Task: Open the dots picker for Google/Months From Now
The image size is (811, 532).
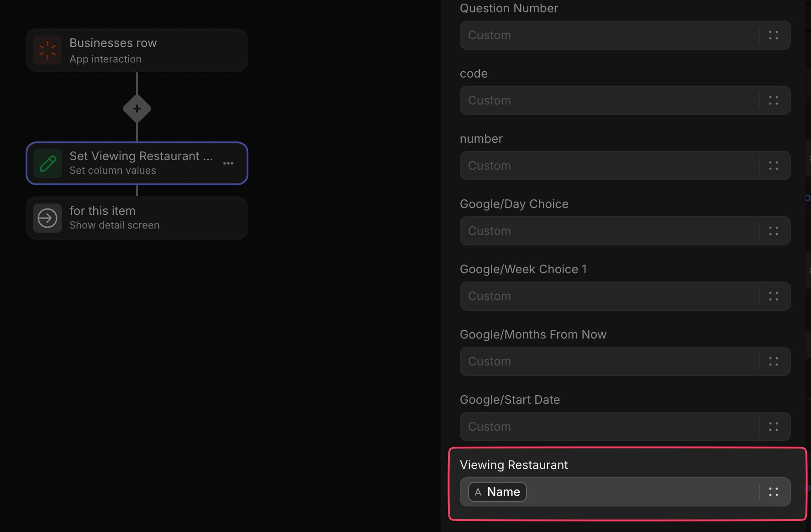Action: coord(774,361)
